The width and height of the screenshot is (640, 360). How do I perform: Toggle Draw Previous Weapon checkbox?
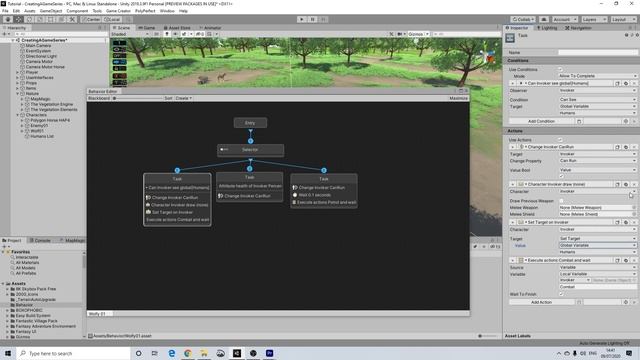tap(561, 201)
